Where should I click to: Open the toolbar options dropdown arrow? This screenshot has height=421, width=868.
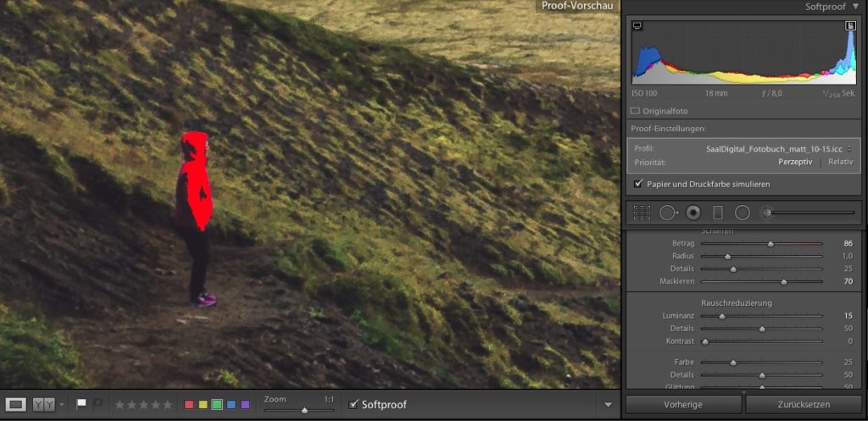pyautogui.click(x=608, y=405)
